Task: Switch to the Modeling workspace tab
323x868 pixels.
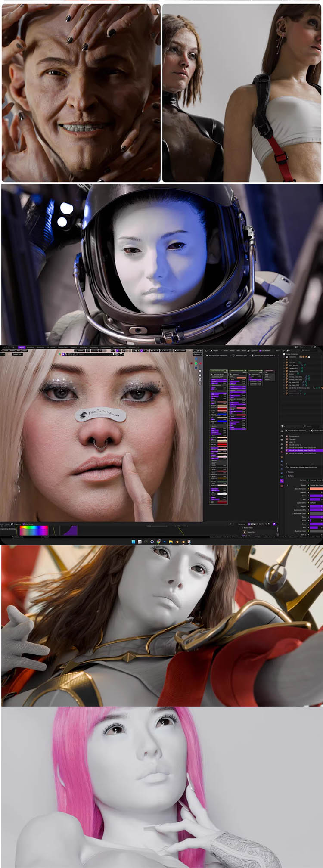Action: pos(30,347)
